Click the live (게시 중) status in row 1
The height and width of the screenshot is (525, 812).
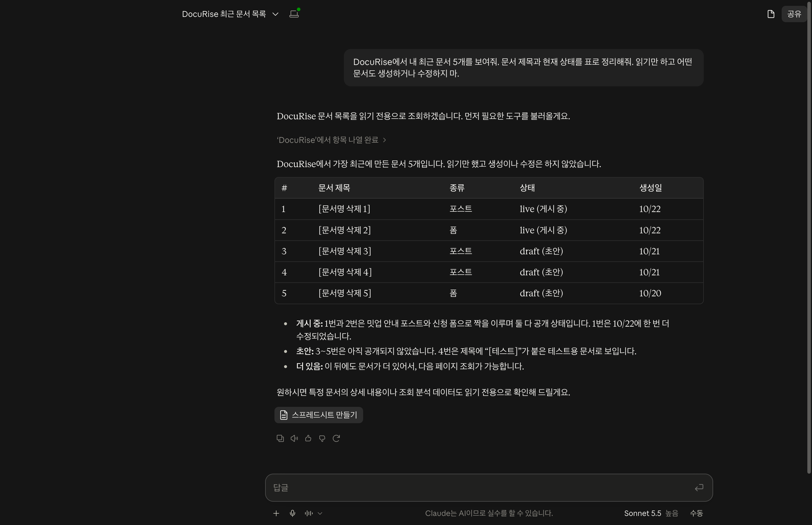click(x=543, y=209)
